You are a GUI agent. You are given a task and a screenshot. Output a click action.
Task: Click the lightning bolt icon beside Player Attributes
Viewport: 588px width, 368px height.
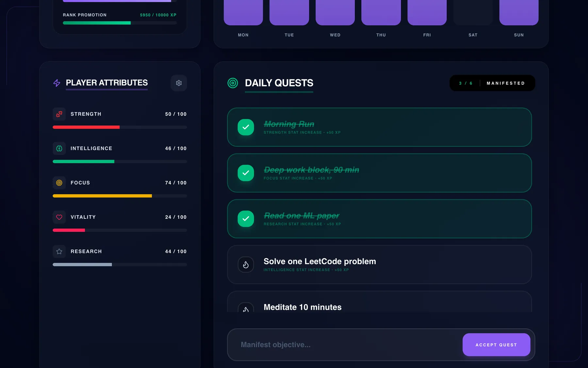(x=57, y=83)
